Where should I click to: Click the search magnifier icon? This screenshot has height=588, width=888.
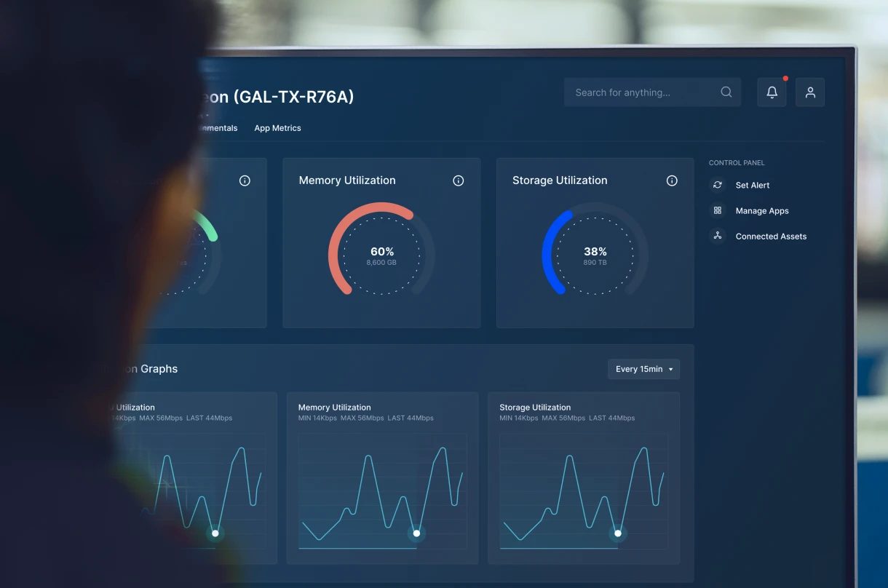726,92
